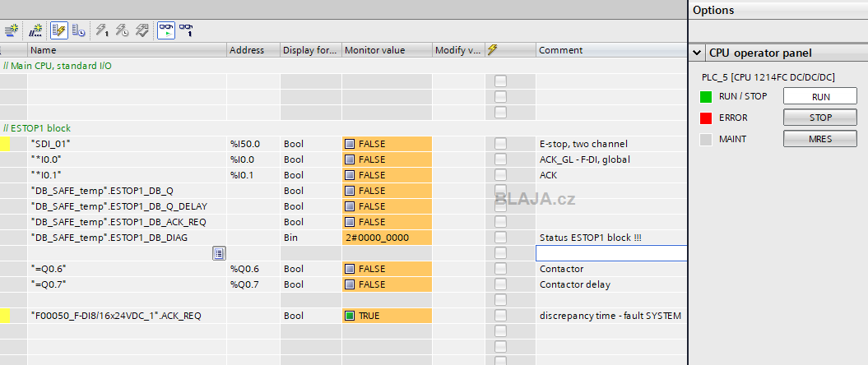Click the Enable peripheral outputs icon
Viewport: 868px width, 365px height.
(x=142, y=30)
